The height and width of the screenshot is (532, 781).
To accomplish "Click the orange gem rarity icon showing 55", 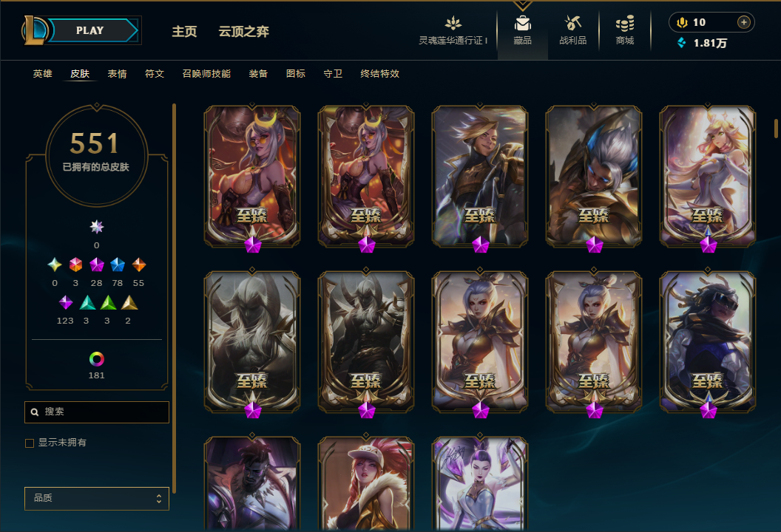I will [x=138, y=265].
